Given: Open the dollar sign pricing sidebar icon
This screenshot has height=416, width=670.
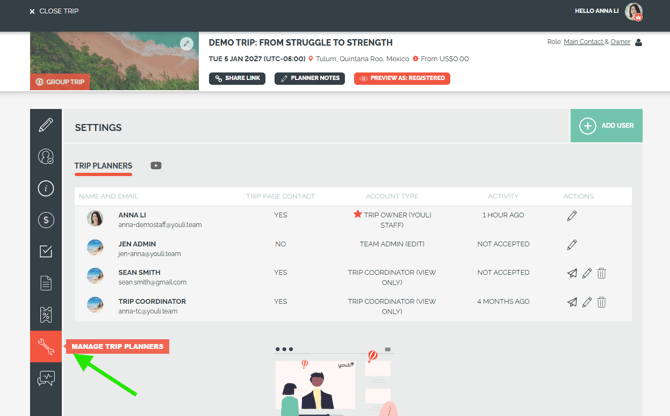Looking at the screenshot, I should [x=46, y=220].
